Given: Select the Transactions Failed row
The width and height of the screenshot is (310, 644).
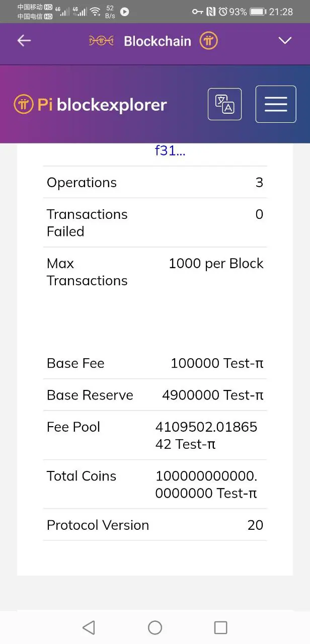Looking at the screenshot, I should coord(155,222).
